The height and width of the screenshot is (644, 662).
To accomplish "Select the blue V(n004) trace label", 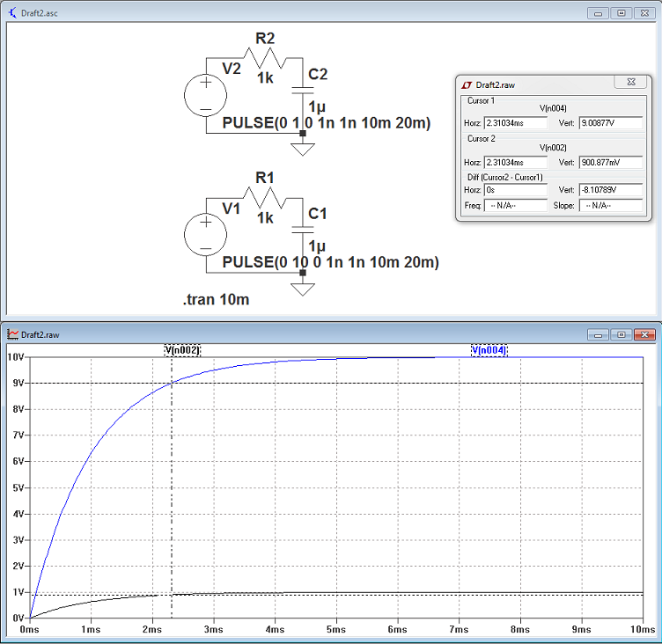I will pyautogui.click(x=489, y=350).
